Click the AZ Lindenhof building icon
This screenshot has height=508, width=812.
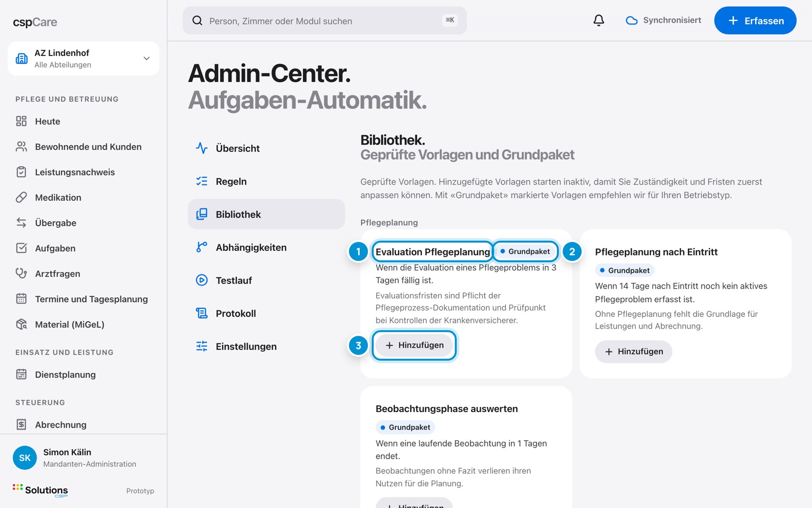[22, 58]
